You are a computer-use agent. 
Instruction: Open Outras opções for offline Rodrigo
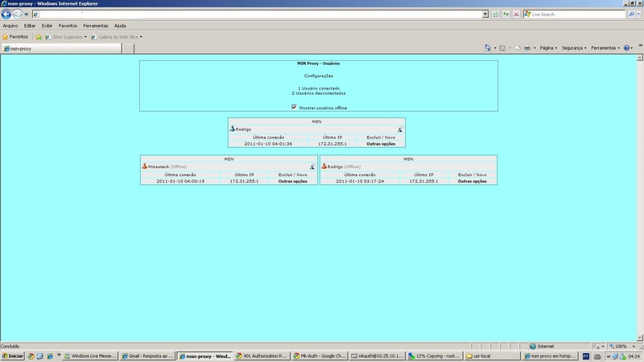pyautogui.click(x=473, y=181)
